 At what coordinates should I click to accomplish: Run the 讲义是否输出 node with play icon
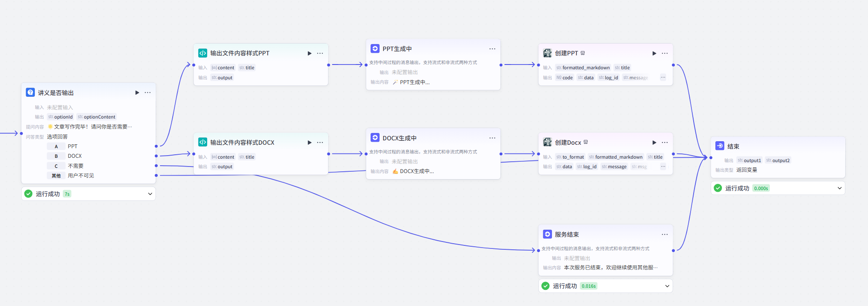pyautogui.click(x=137, y=92)
